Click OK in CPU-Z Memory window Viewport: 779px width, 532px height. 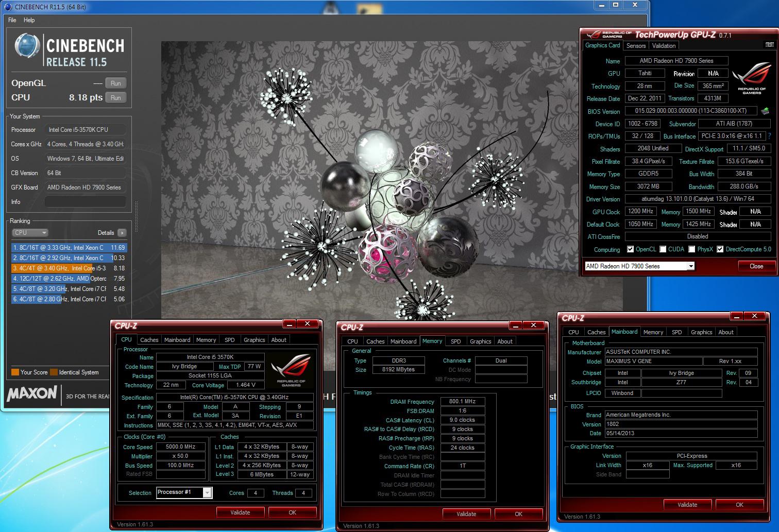point(518,514)
